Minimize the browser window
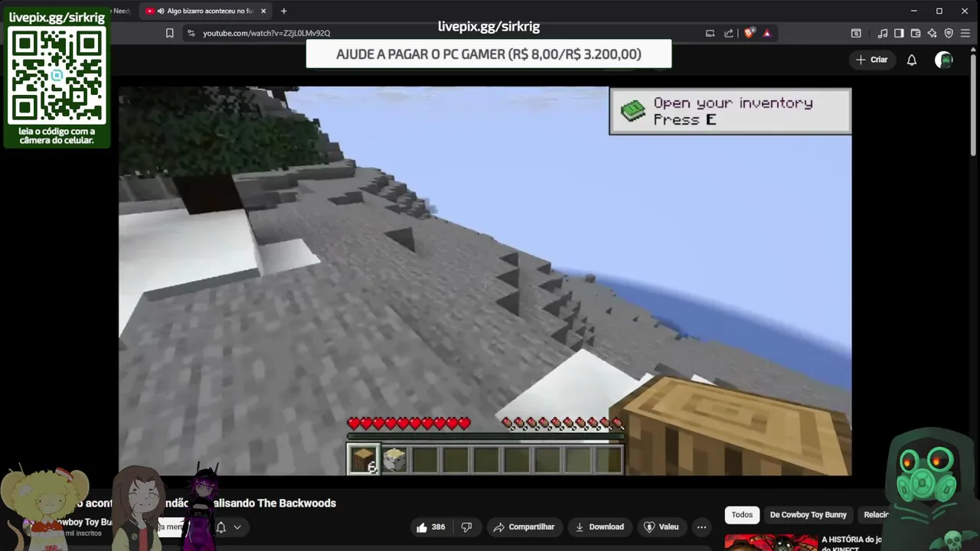This screenshot has height=551, width=980. tap(914, 11)
